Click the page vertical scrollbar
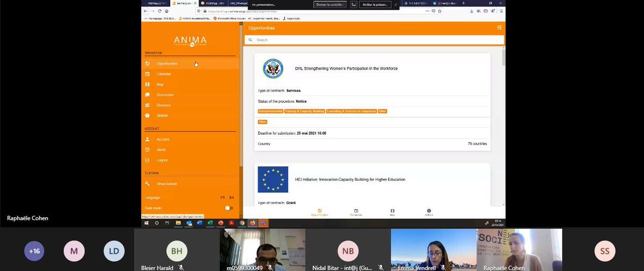Screen dimensions: 644x271 pyautogui.click(x=503, y=57)
